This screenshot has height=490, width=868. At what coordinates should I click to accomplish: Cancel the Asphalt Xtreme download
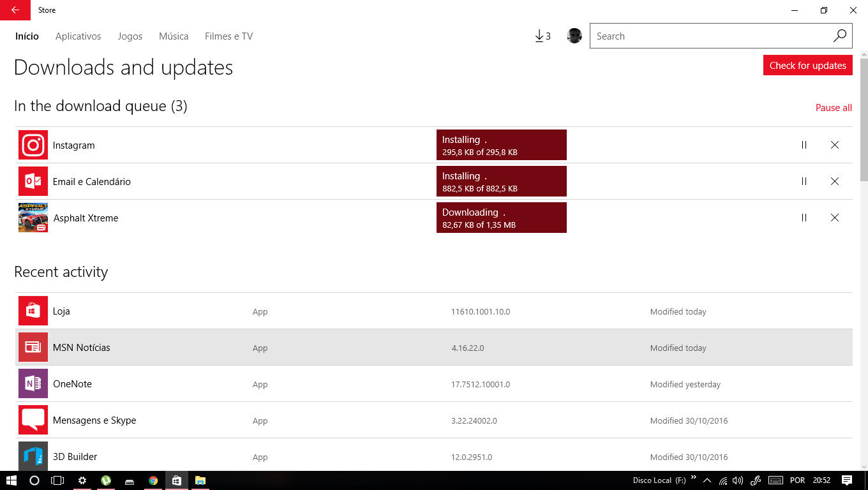point(835,218)
